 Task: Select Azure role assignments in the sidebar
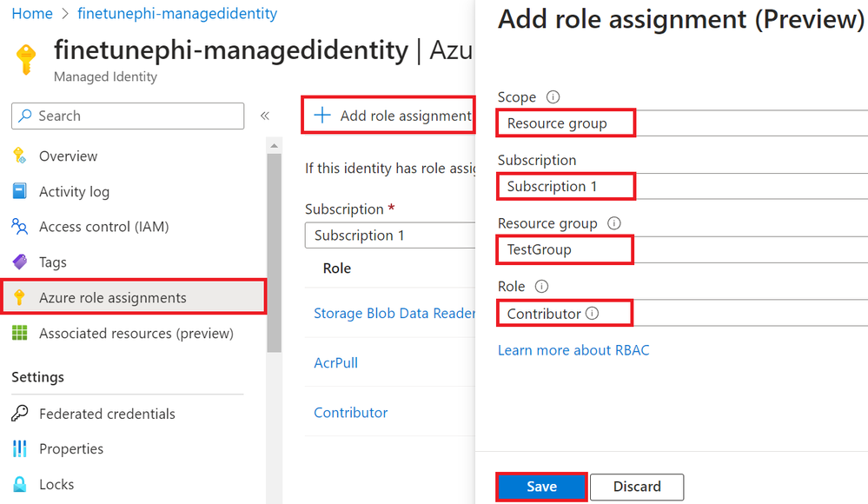tap(113, 298)
